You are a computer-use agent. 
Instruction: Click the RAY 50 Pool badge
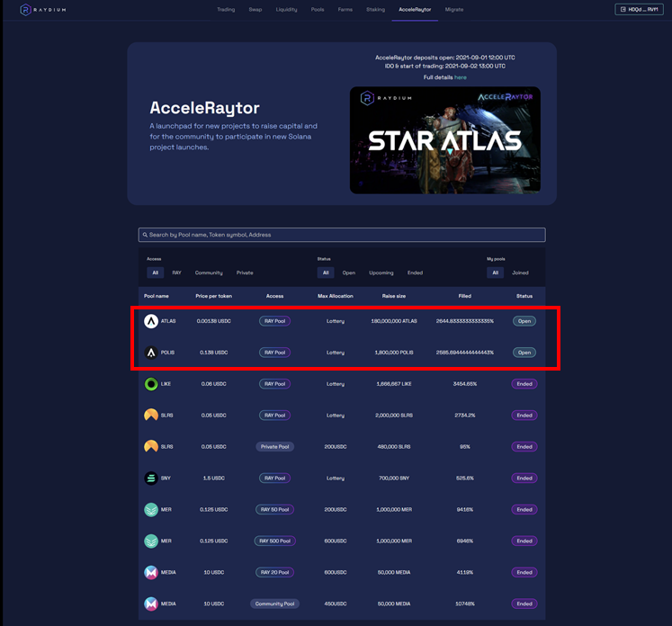(274, 509)
